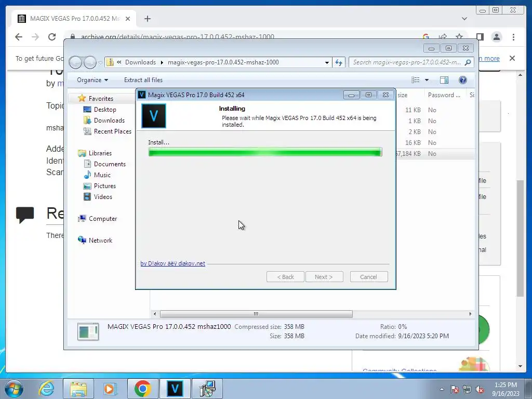
Task: Open Windows Start menu
Action: click(14, 389)
